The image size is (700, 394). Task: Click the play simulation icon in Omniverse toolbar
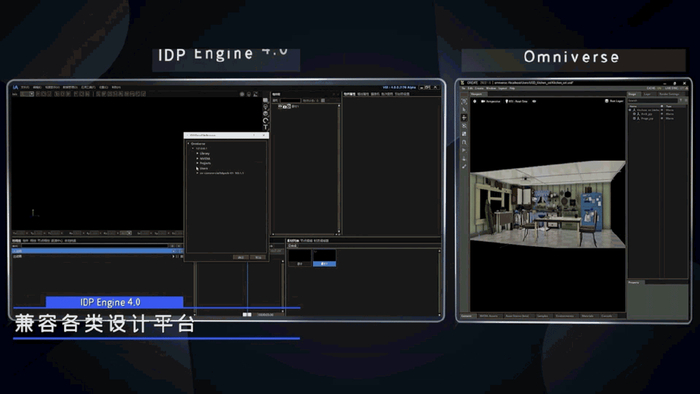click(464, 150)
